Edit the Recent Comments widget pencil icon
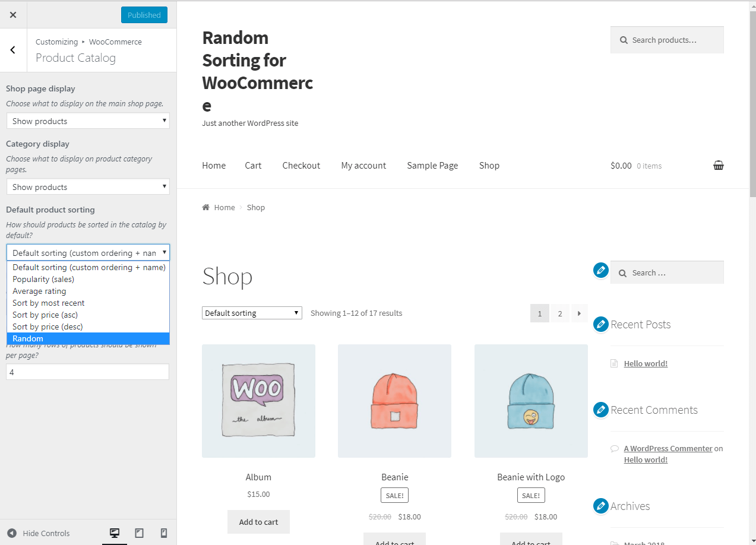This screenshot has width=756, height=545. [601, 410]
